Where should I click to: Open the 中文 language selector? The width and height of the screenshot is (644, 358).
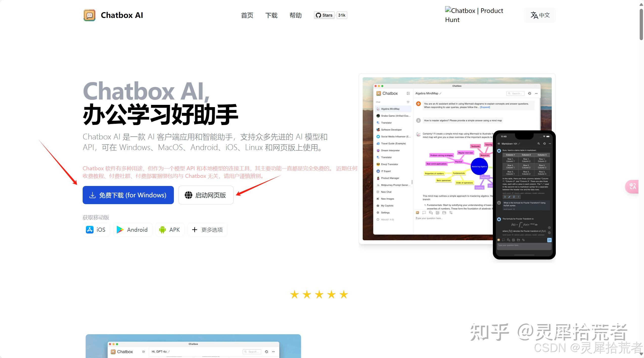(x=540, y=15)
